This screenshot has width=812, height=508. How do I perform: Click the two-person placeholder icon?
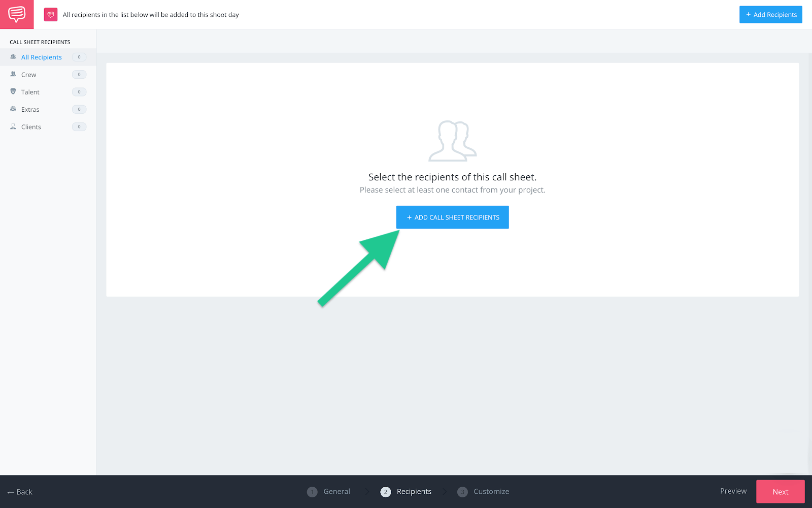pyautogui.click(x=452, y=141)
